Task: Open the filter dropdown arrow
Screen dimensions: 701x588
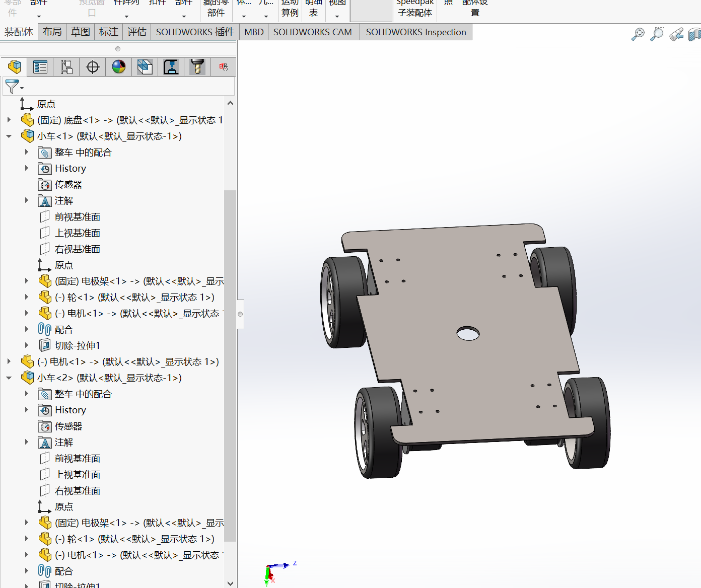Action: (x=22, y=89)
